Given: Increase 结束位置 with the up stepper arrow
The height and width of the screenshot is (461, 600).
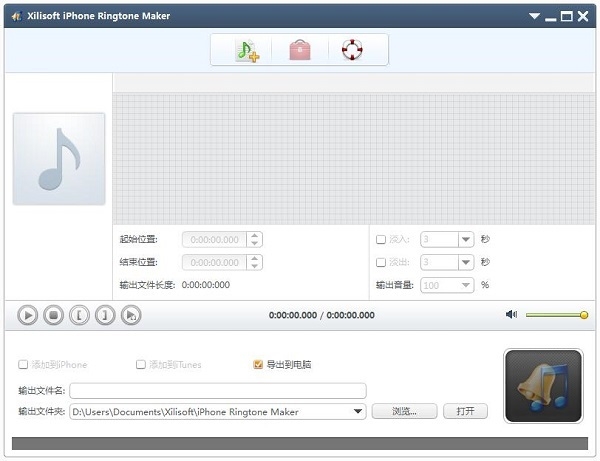Looking at the screenshot, I should click(254, 259).
